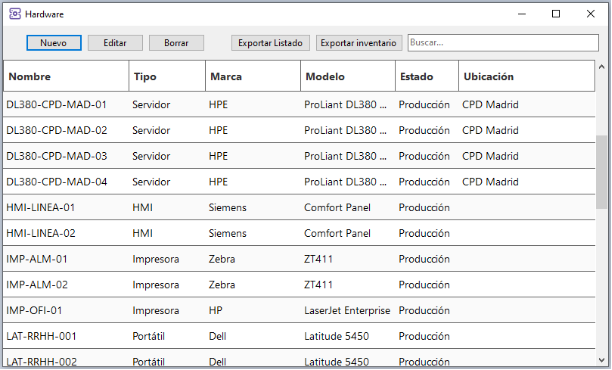Select row DL380-CPD-MAD-04
The width and height of the screenshot is (612, 370).
coord(299,182)
